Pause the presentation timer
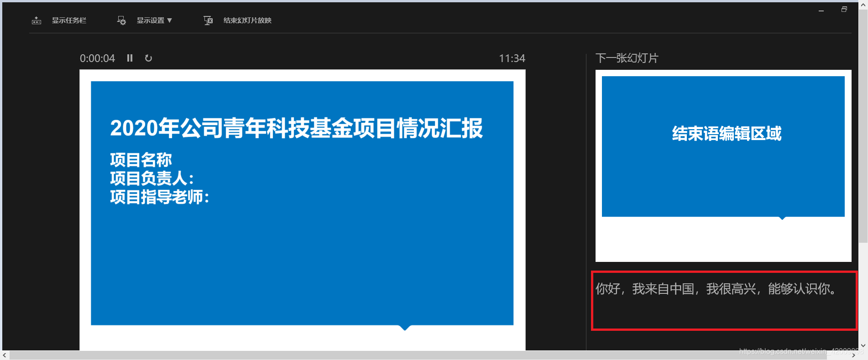The width and height of the screenshot is (868, 360). click(x=130, y=58)
